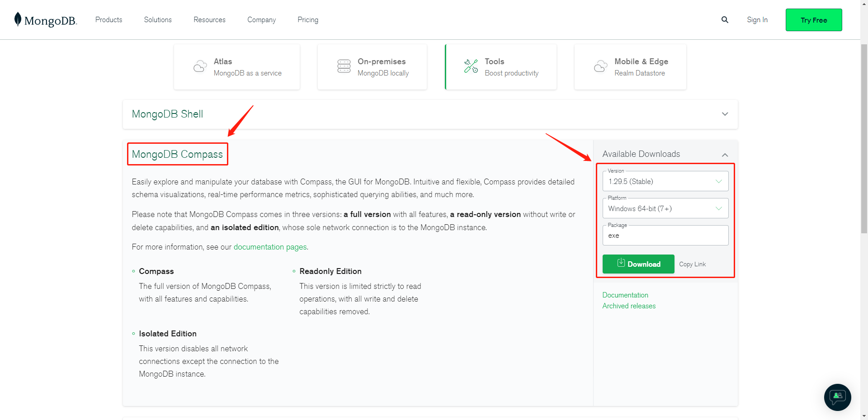Click the Archived releases link
The width and height of the screenshot is (868, 420).
click(x=629, y=306)
